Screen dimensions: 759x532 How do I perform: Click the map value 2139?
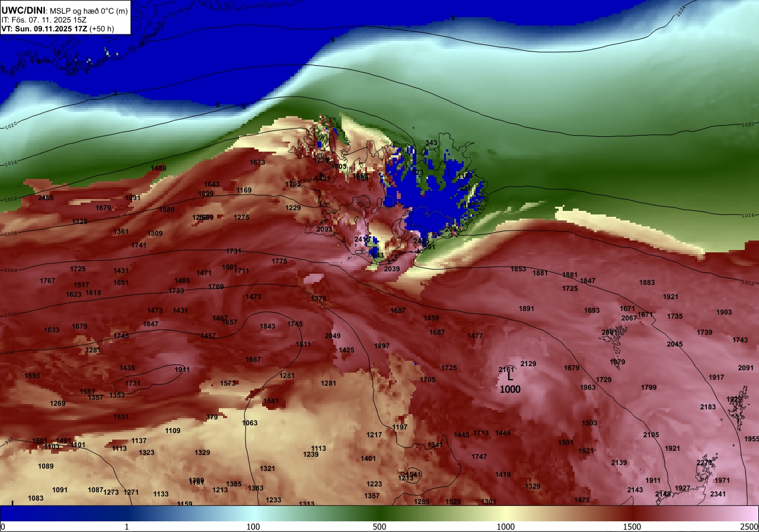click(x=619, y=463)
